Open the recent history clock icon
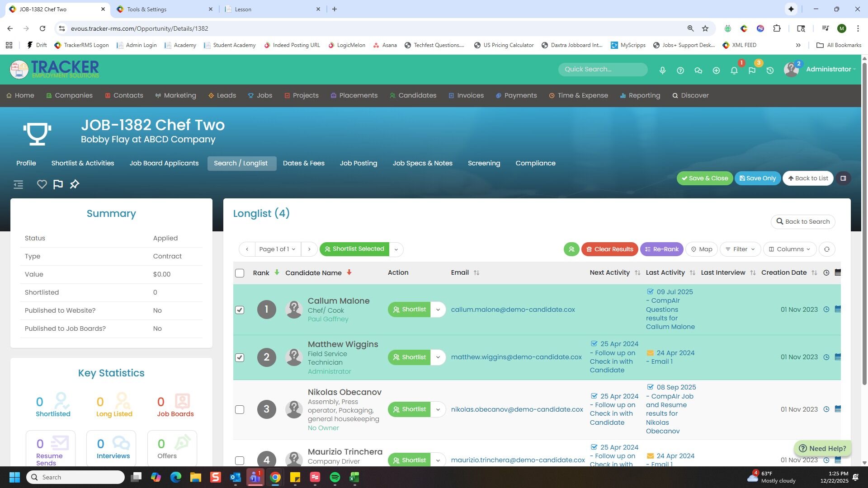The height and width of the screenshot is (488, 868). point(770,70)
